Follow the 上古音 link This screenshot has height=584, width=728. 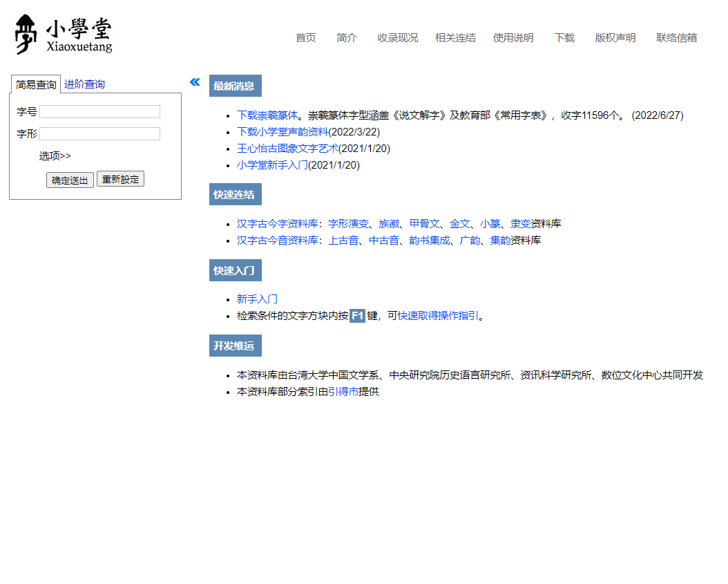(x=343, y=241)
